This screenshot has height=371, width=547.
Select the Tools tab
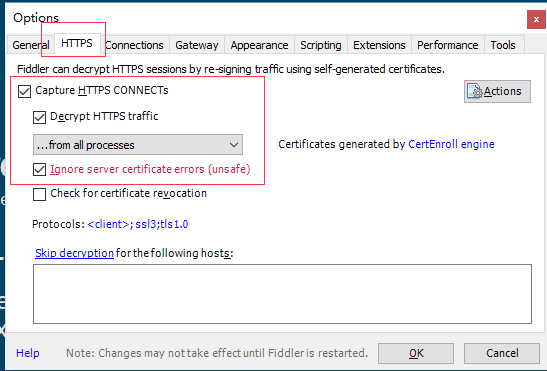point(503,45)
